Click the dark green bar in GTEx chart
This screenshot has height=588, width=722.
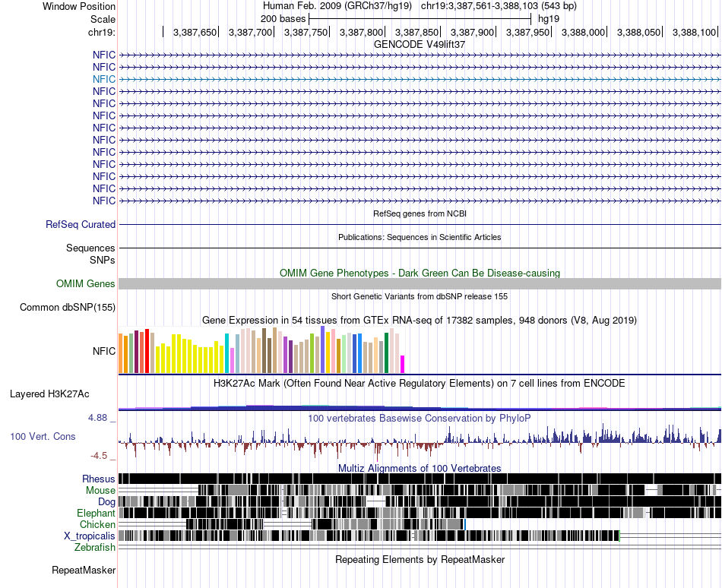387,353
